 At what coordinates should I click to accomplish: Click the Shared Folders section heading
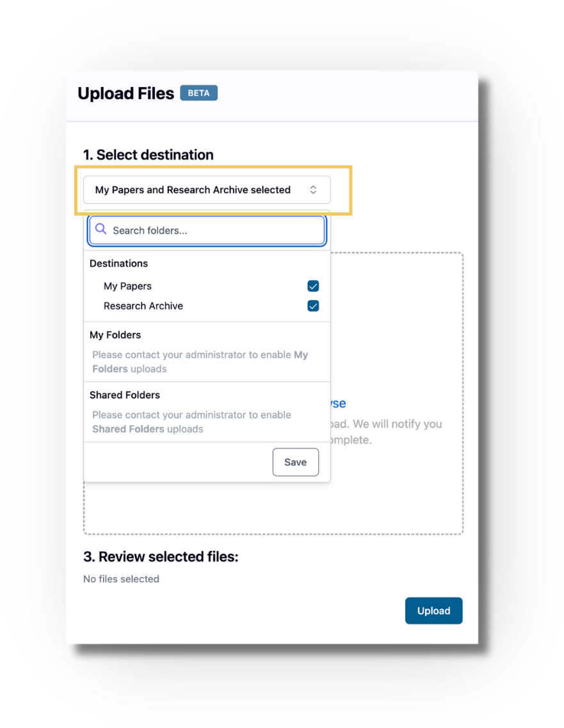pos(124,395)
